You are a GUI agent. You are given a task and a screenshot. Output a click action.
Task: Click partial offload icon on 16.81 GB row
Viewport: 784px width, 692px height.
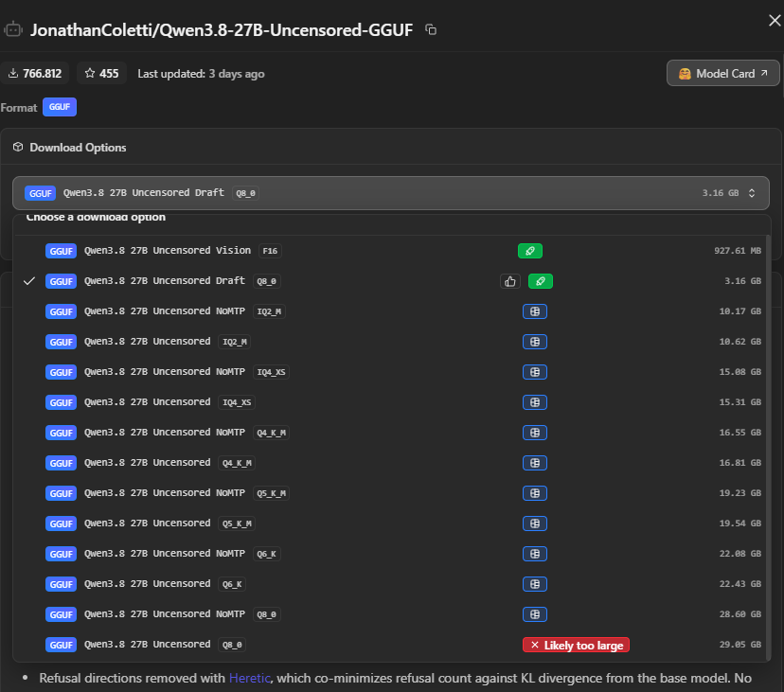pos(534,463)
